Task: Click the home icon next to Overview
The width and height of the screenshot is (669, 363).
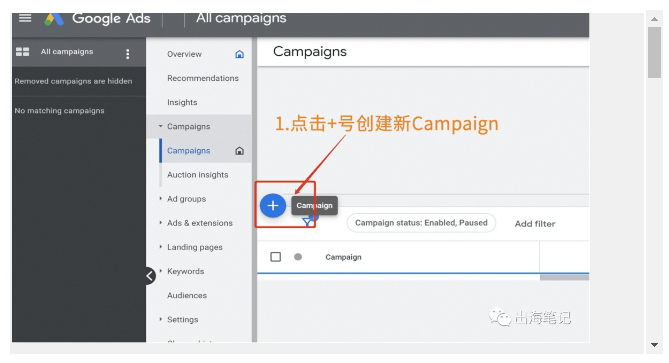Action: (x=240, y=54)
